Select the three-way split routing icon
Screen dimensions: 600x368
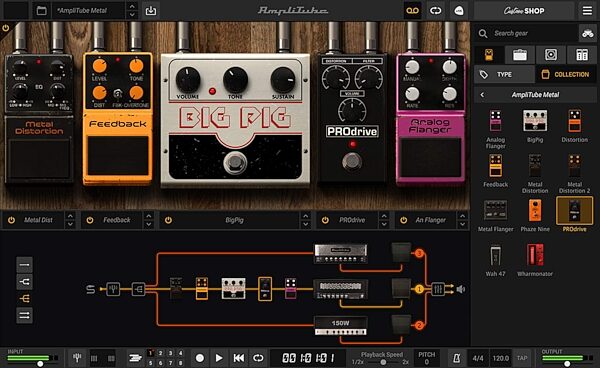24,298
